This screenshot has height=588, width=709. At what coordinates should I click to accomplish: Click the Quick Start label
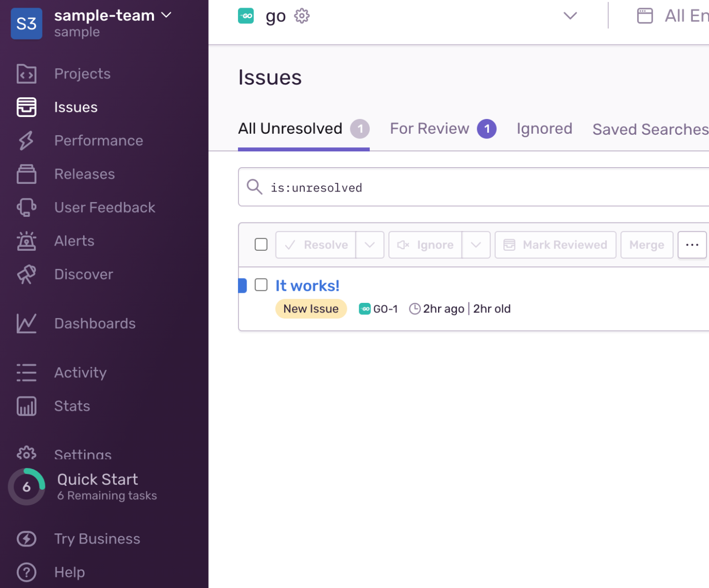[98, 479]
